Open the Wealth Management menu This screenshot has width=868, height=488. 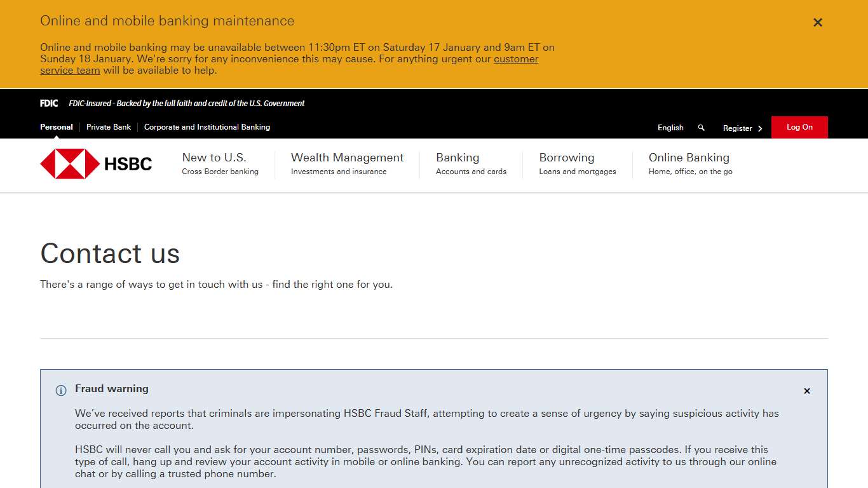point(347,158)
